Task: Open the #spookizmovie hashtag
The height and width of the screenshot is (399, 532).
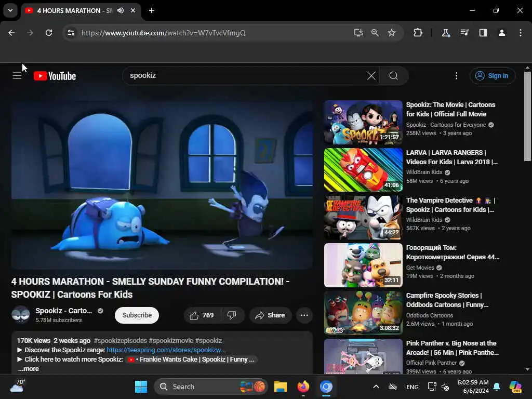Action: click(x=170, y=341)
